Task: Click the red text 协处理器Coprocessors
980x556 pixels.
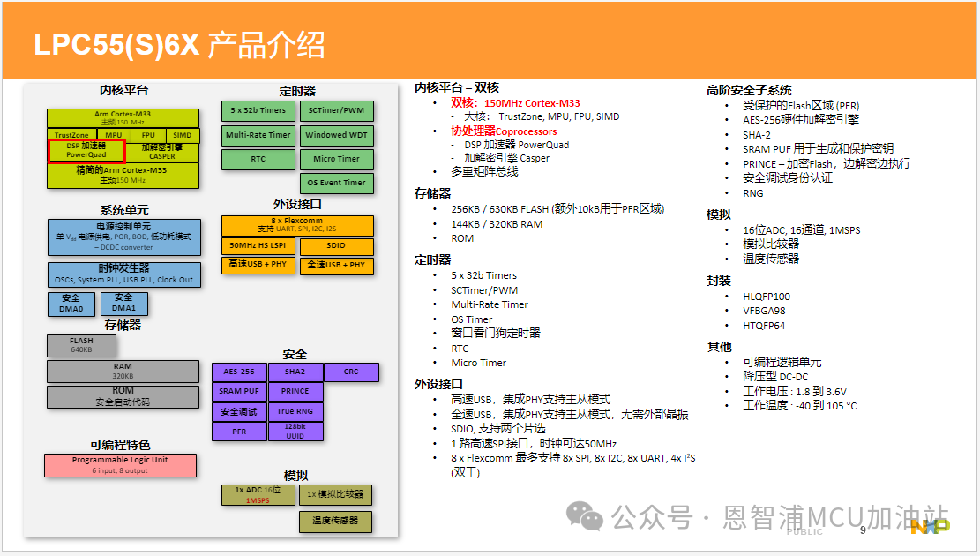Action: 504,131
